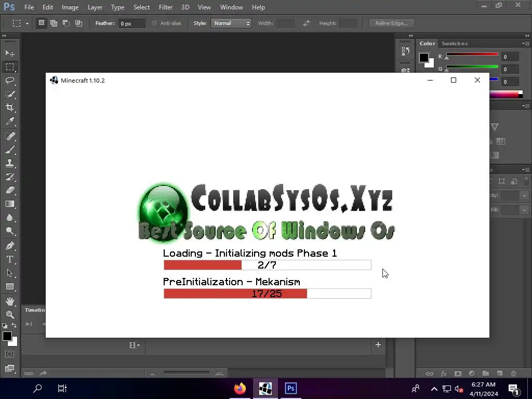Add a track with Timeline plus button

point(378,345)
